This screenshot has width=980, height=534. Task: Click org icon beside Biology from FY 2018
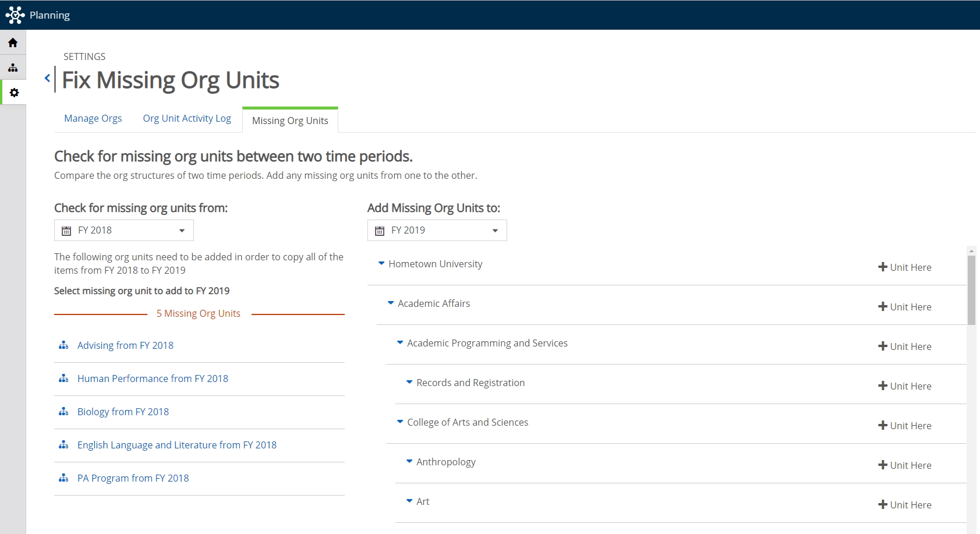point(63,412)
